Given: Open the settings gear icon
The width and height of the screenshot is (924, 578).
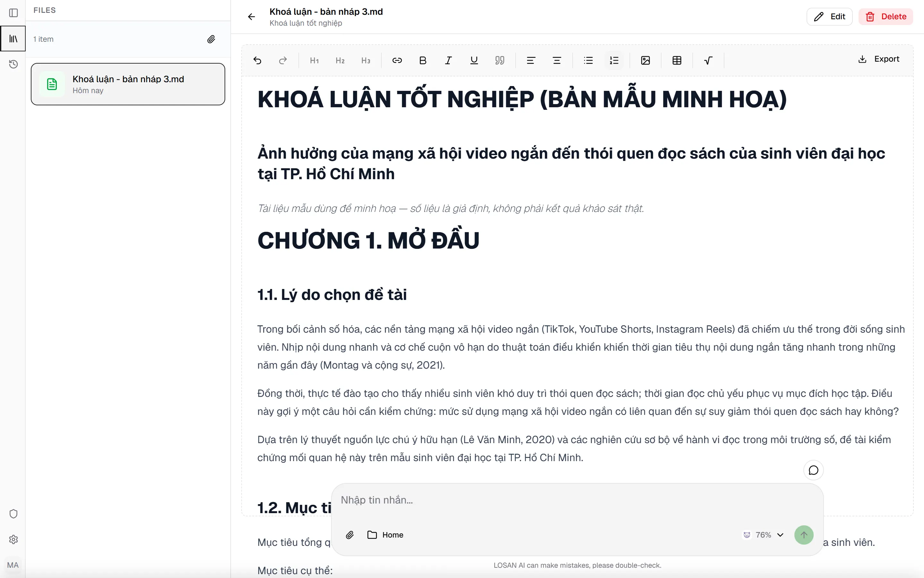Looking at the screenshot, I should click(13, 539).
